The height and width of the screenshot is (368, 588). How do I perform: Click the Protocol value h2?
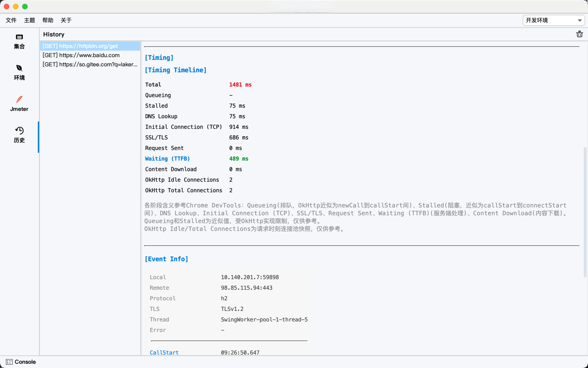[224, 299]
